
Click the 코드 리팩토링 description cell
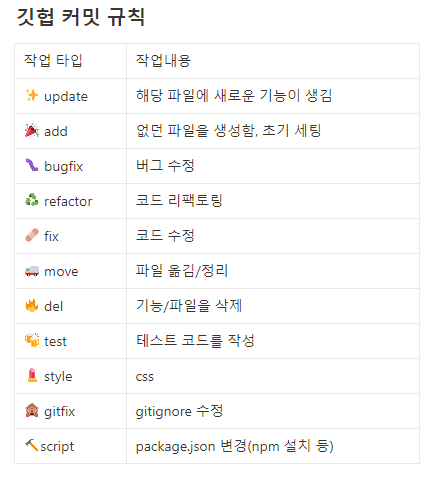[273, 201]
